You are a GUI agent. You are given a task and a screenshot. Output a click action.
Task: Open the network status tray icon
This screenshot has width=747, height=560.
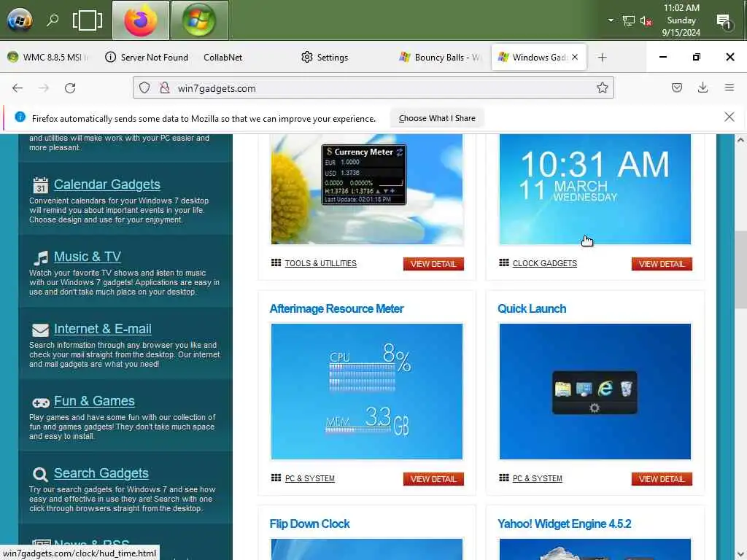tap(628, 20)
